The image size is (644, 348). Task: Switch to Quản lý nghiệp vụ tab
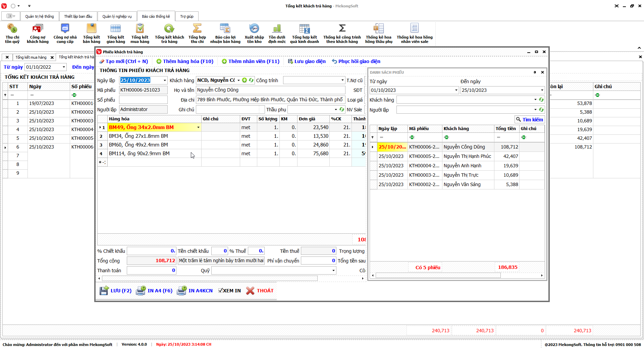point(117,16)
